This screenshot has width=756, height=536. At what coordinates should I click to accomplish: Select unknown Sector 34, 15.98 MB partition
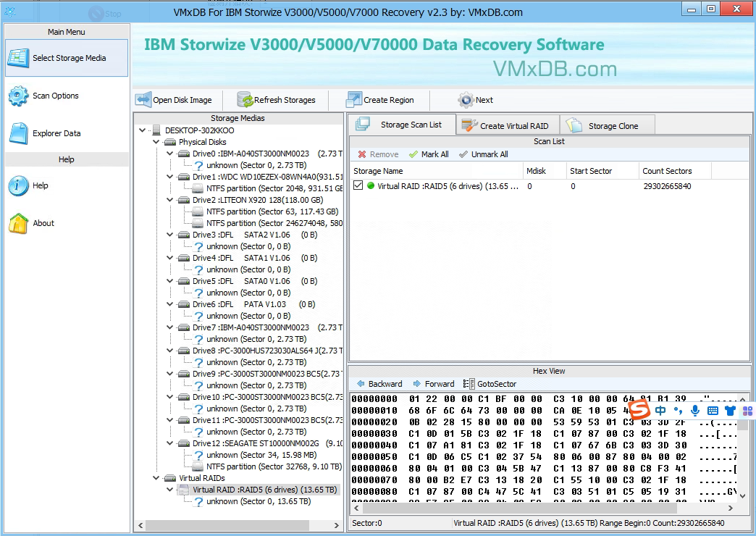(255, 454)
